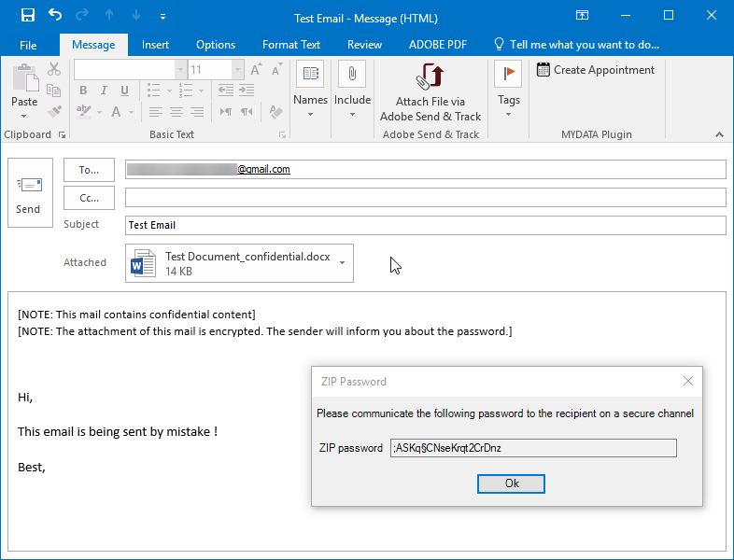The width and height of the screenshot is (734, 560).
Task: Click the Paste clipboard icon
Action: [x=25, y=77]
